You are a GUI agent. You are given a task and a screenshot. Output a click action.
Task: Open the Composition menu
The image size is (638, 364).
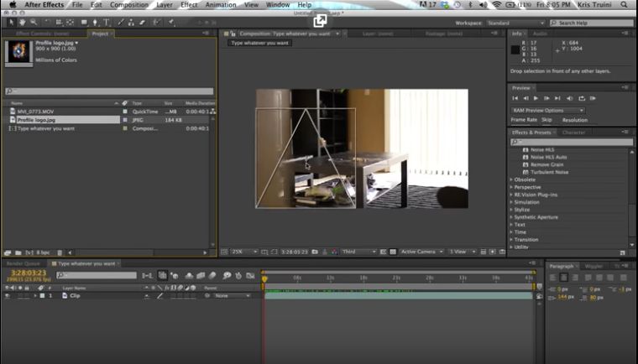point(129,5)
